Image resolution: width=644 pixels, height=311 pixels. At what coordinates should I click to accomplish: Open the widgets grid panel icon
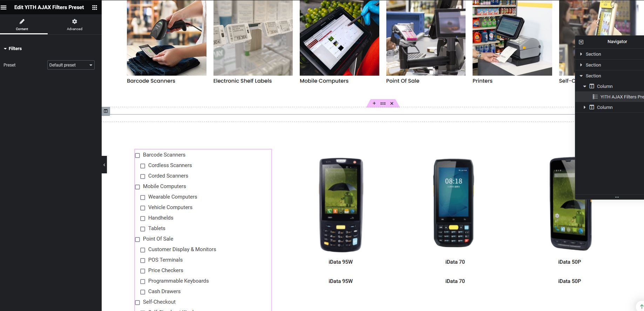(x=95, y=7)
